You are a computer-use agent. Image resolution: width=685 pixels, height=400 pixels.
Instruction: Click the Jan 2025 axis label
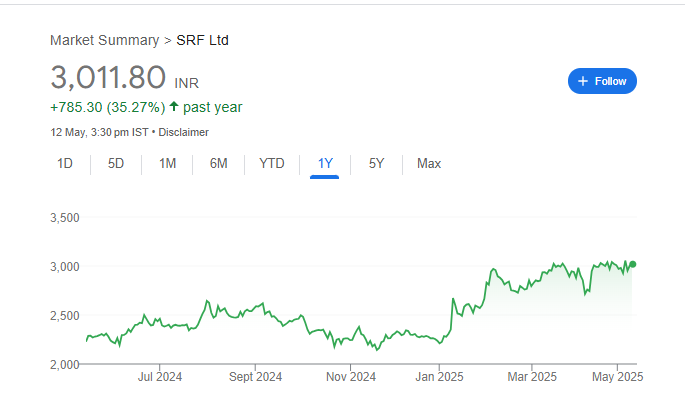(439, 376)
